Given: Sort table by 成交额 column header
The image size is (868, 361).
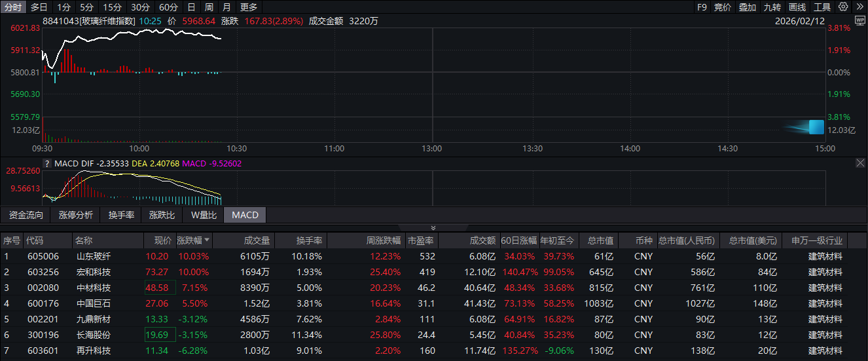Looking at the screenshot, I should [x=482, y=240].
